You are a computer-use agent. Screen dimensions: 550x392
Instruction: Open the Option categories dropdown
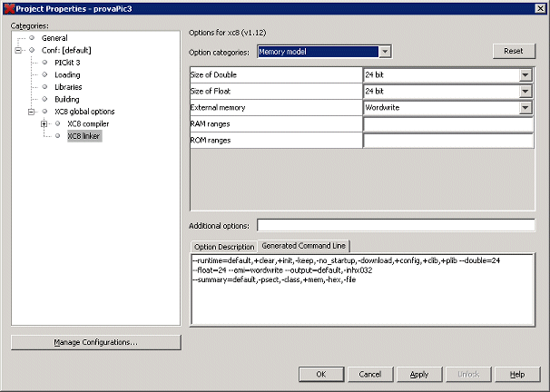pyautogui.click(x=385, y=52)
